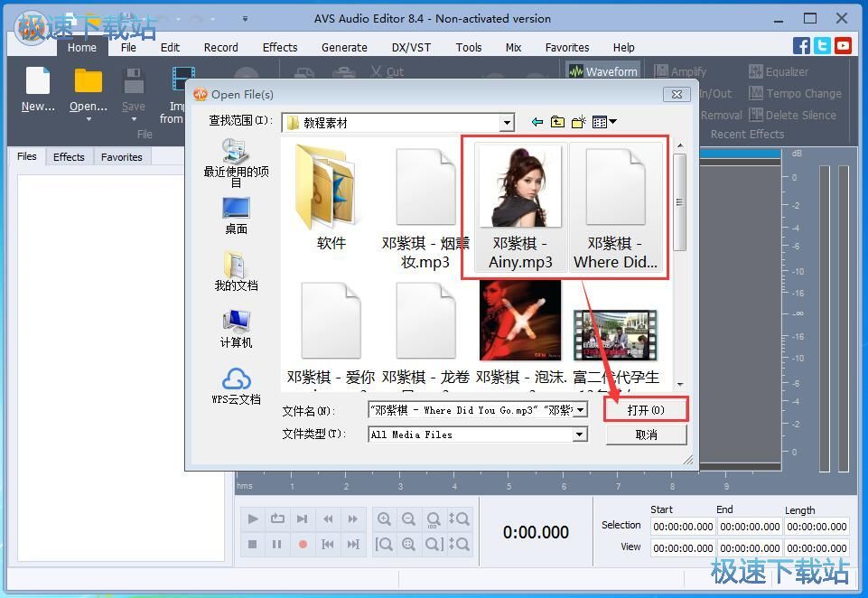Image resolution: width=868 pixels, height=598 pixels.
Task: Expand the look-in folder dropdown
Action: [x=507, y=122]
